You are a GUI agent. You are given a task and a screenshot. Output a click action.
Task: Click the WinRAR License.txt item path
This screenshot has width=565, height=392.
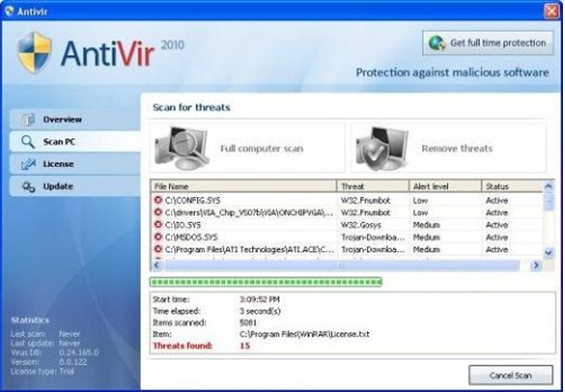304,334
